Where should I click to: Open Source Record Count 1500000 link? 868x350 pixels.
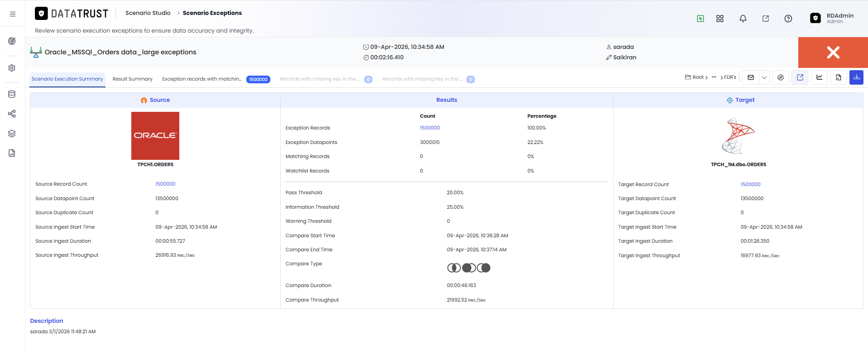tap(165, 184)
